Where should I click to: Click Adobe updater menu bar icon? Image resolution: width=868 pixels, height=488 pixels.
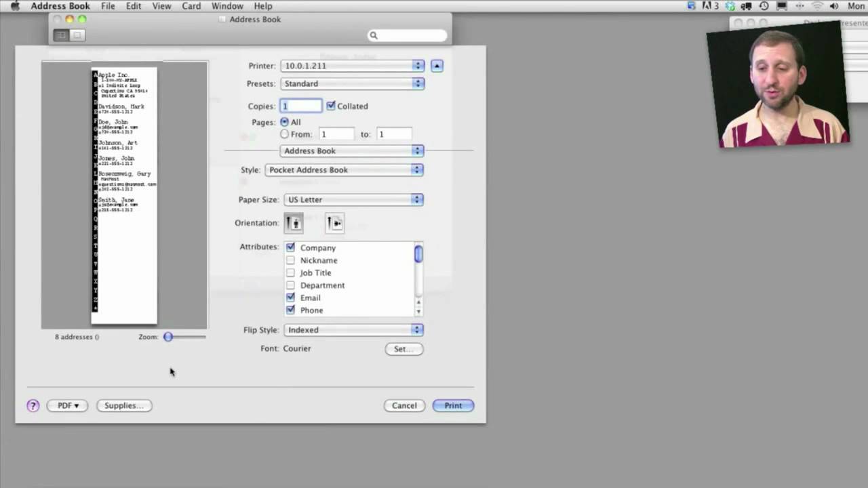pos(711,6)
